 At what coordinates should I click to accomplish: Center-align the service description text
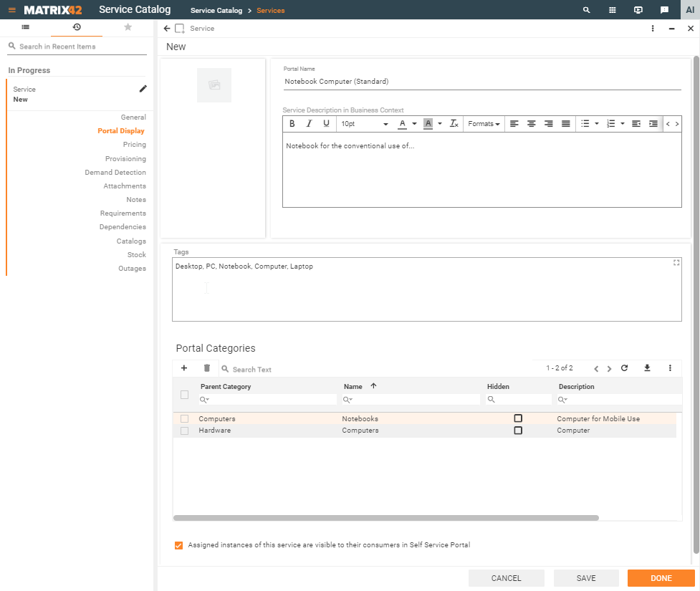point(531,123)
